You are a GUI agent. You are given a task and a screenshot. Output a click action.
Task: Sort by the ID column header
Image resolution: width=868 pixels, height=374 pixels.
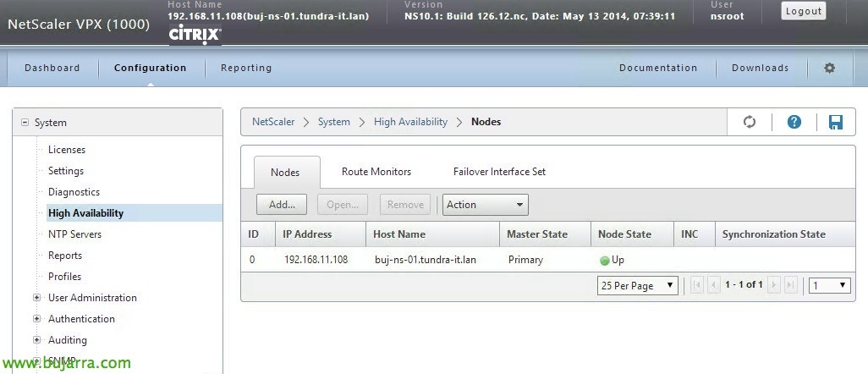pyautogui.click(x=258, y=234)
